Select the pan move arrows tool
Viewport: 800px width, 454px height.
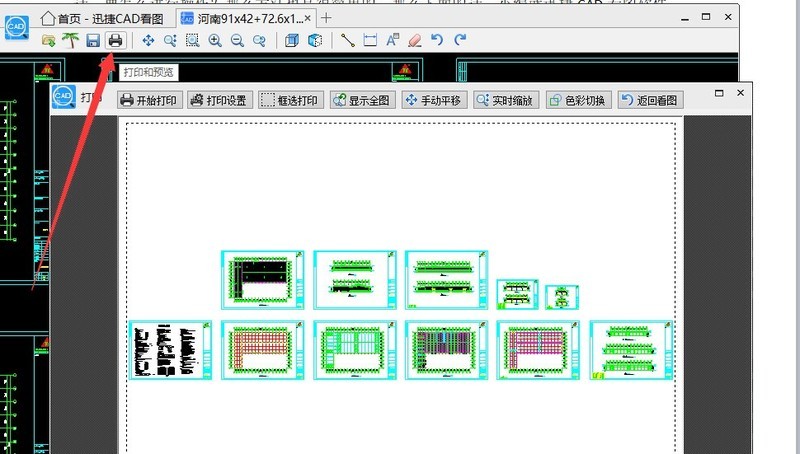tap(148, 40)
